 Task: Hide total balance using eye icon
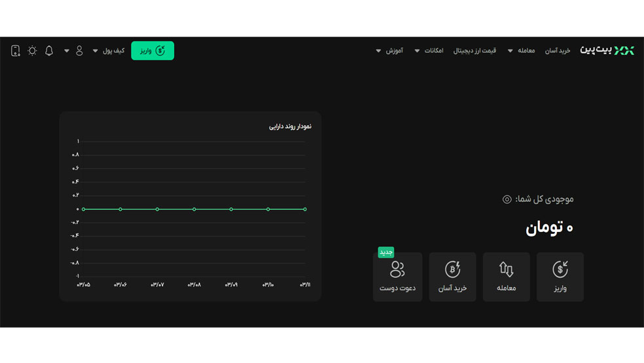coord(507,199)
